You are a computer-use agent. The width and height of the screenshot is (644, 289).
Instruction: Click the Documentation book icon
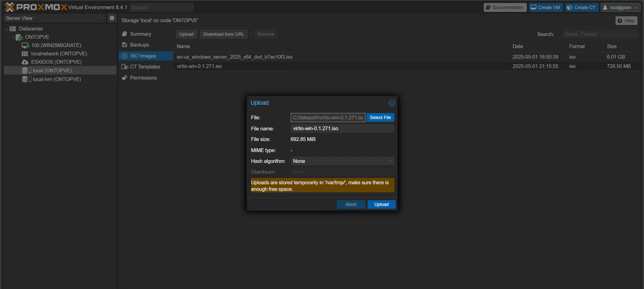(488, 7)
